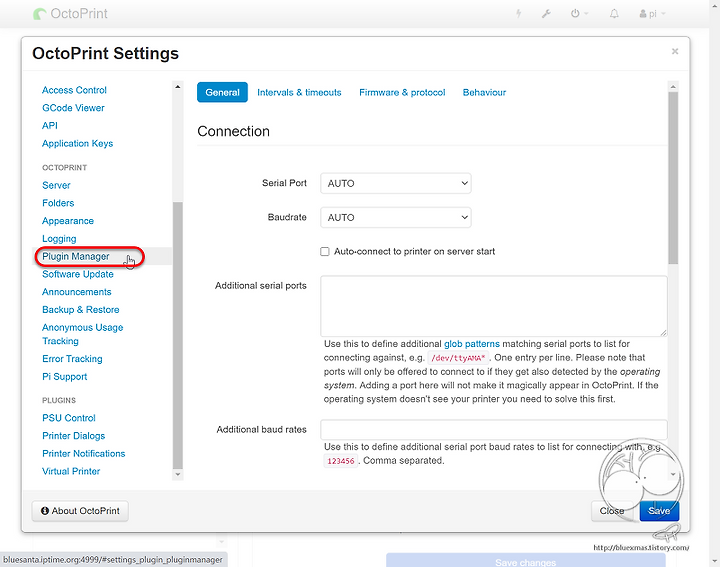Click in Additional baud rates field
The height and width of the screenshot is (567, 720).
pyautogui.click(x=494, y=430)
